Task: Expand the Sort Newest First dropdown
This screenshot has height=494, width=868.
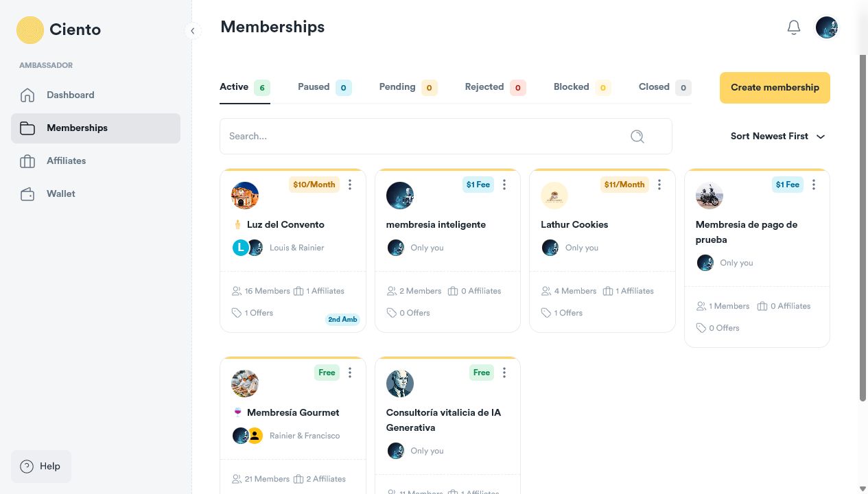Action: pos(777,136)
